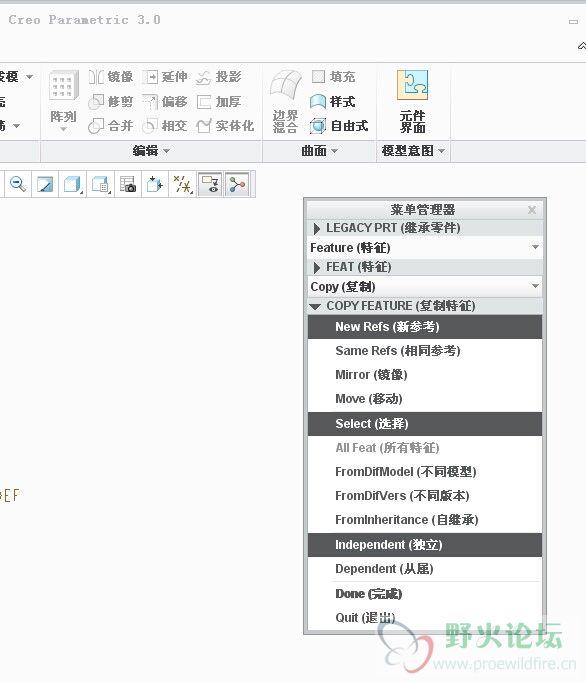Image resolution: width=586 pixels, height=682 pixels.
Task: Choose Same Refs (相同参考) option
Action: click(x=425, y=351)
